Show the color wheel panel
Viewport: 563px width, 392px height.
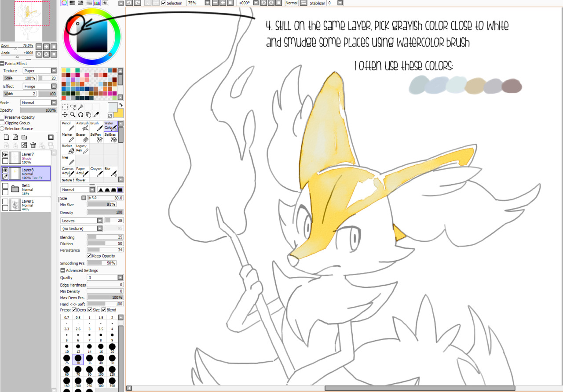click(x=64, y=3)
